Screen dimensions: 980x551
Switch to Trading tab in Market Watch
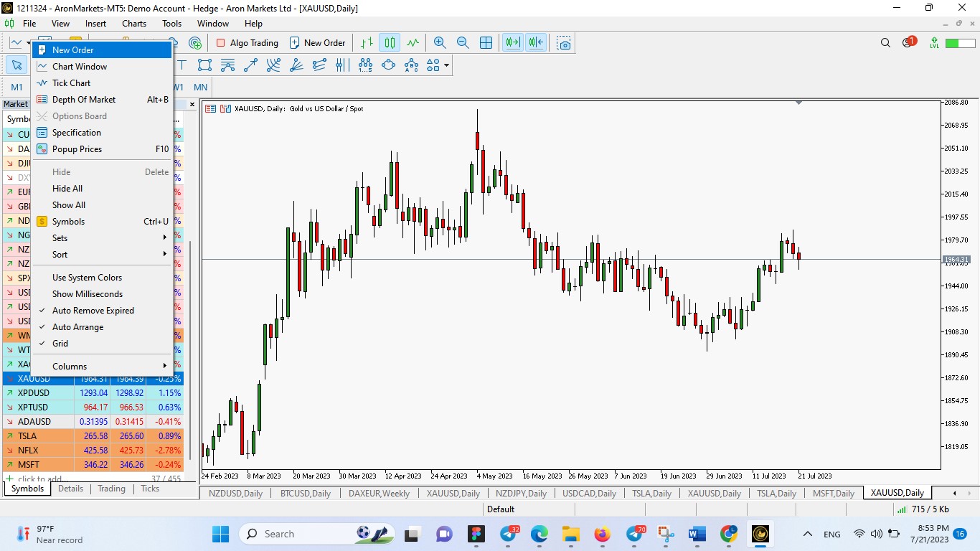pos(111,489)
